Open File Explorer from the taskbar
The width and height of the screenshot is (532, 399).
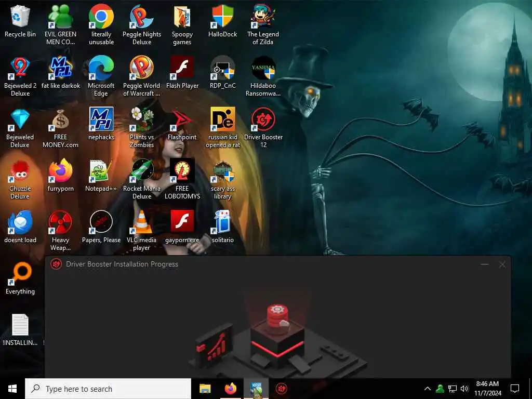(x=205, y=389)
